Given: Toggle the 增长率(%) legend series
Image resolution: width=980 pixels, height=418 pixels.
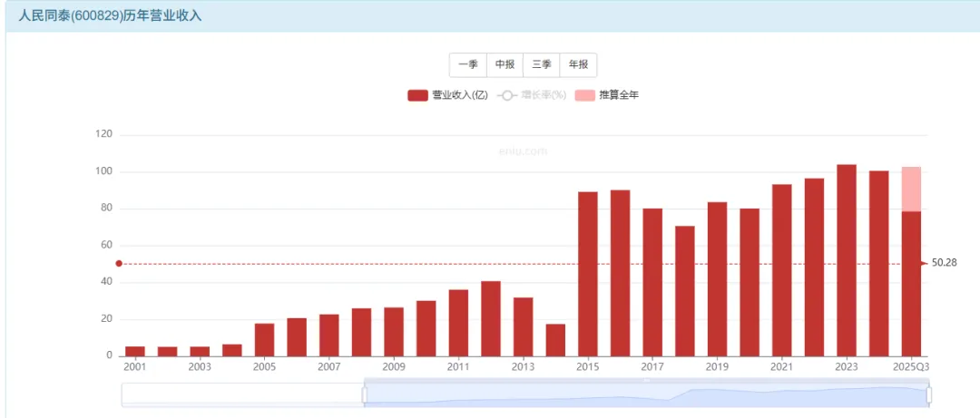Looking at the screenshot, I should [x=531, y=95].
